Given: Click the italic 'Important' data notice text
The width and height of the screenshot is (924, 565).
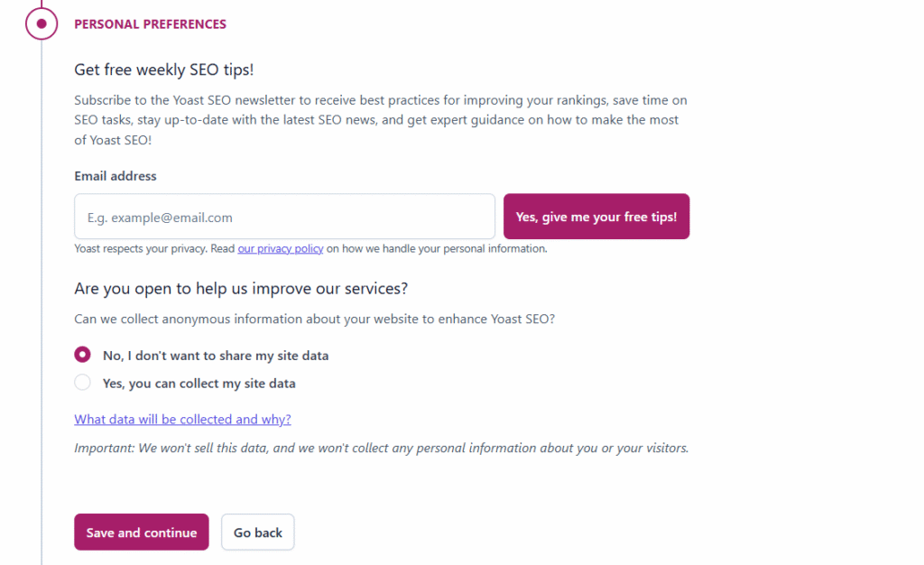Looking at the screenshot, I should click(381, 448).
